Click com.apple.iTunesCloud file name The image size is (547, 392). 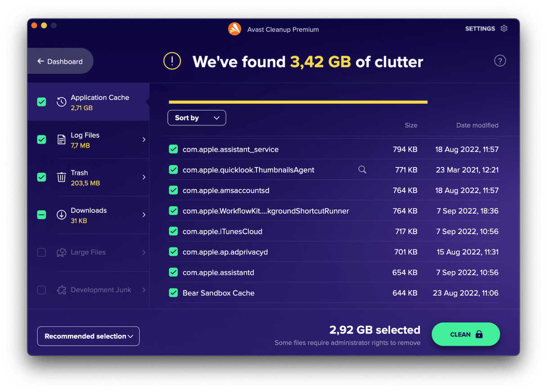click(x=222, y=231)
